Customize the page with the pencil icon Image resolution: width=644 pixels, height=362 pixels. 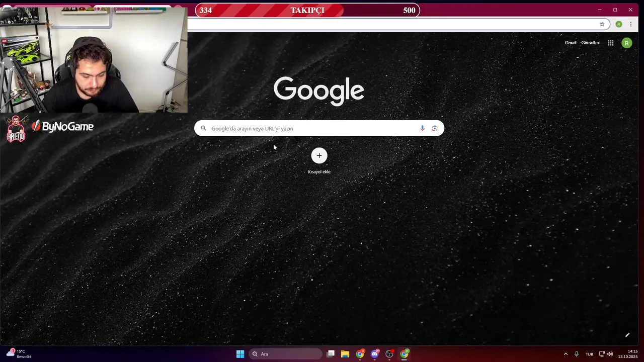point(627,335)
